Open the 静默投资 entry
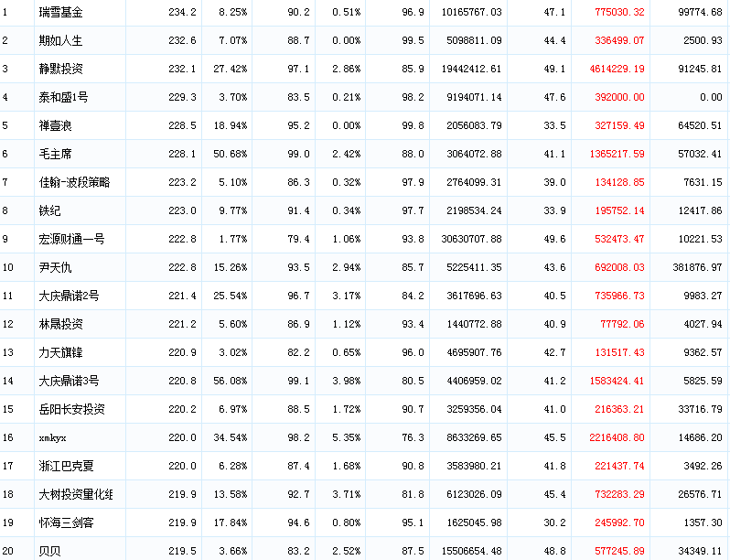The height and width of the screenshot is (560, 730). point(60,69)
